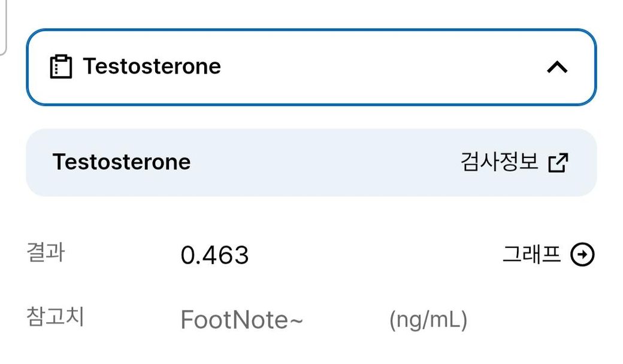Click the 참고치 reference range label
623x364 pixels.
tap(55, 317)
